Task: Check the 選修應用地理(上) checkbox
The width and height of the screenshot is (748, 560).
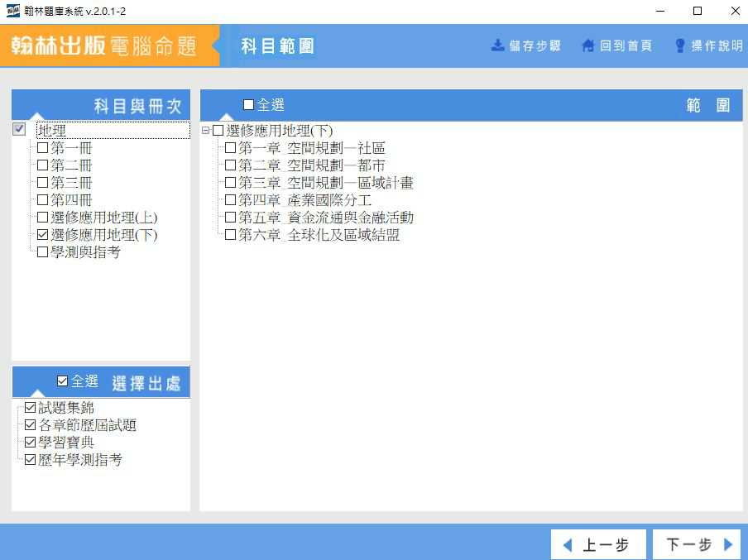Action: [x=42, y=217]
